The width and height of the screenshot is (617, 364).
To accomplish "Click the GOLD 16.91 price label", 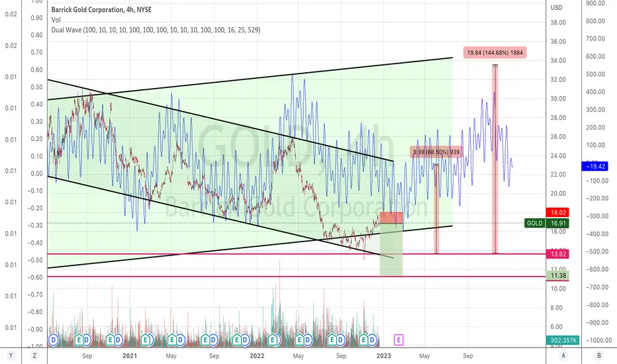I will [547, 223].
